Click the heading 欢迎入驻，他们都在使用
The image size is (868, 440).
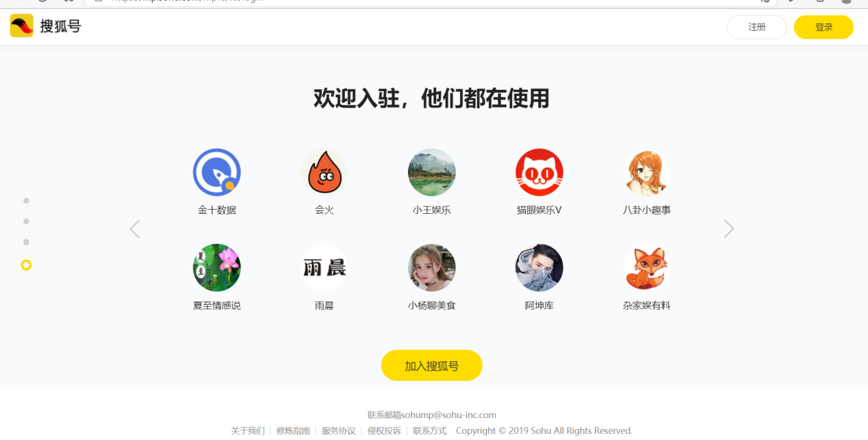(432, 99)
